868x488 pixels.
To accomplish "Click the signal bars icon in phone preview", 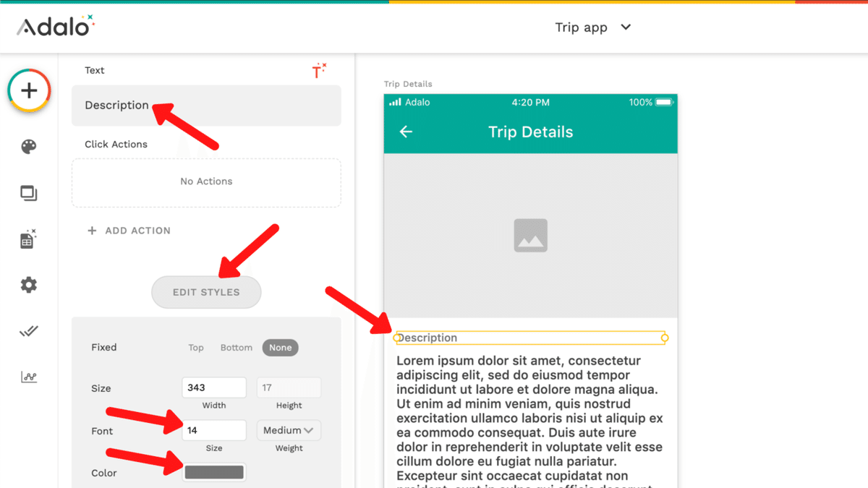I will coord(395,103).
